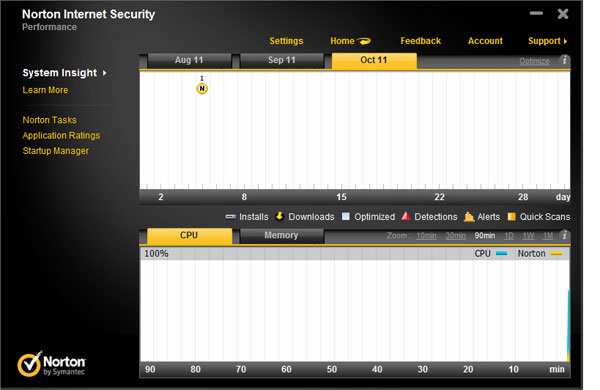Open Startup Manager
The image size is (600, 390).
point(55,151)
